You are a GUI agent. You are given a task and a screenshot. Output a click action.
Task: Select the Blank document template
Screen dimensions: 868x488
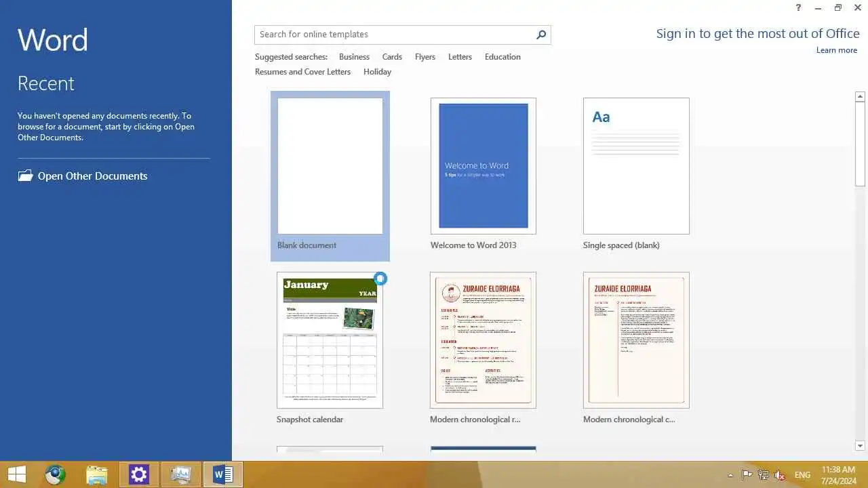[x=330, y=176]
